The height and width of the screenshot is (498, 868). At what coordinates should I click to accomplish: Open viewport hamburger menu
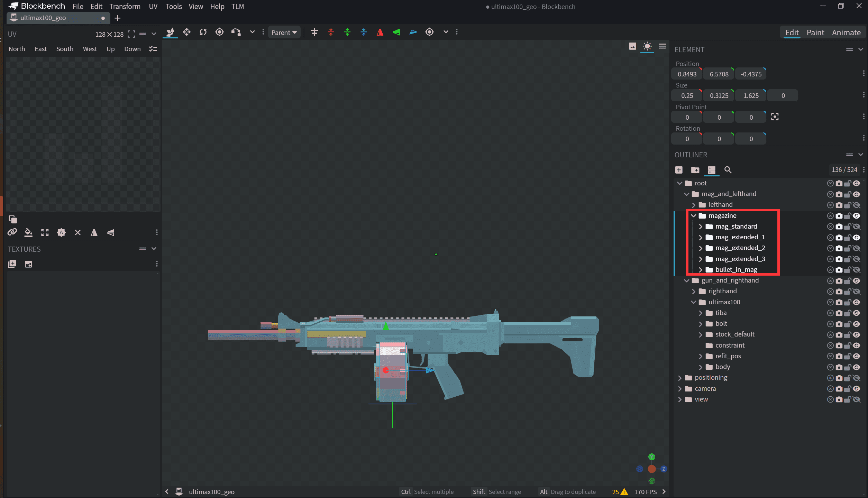point(663,46)
